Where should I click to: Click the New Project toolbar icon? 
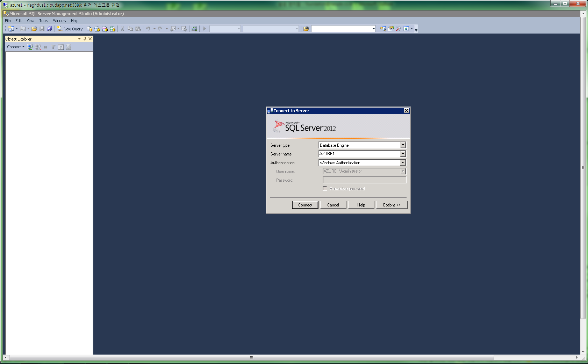point(11,29)
